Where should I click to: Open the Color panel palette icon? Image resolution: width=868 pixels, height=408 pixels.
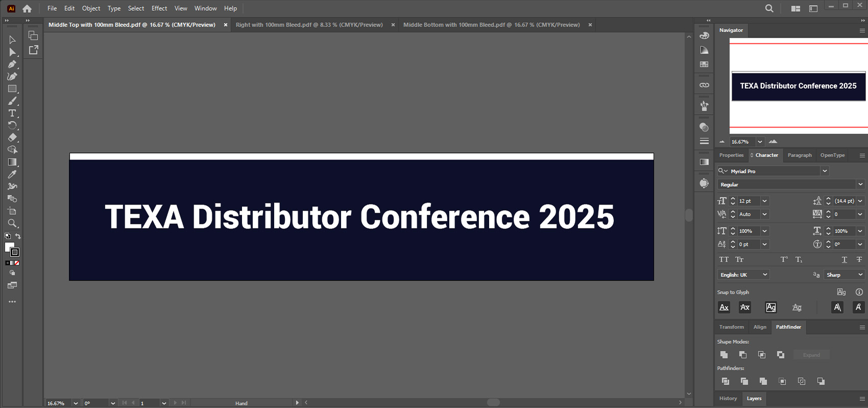pos(704,36)
